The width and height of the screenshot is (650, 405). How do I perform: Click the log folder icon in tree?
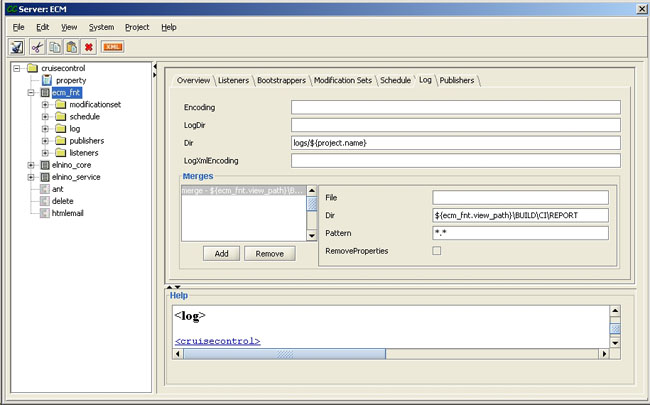[61, 129]
